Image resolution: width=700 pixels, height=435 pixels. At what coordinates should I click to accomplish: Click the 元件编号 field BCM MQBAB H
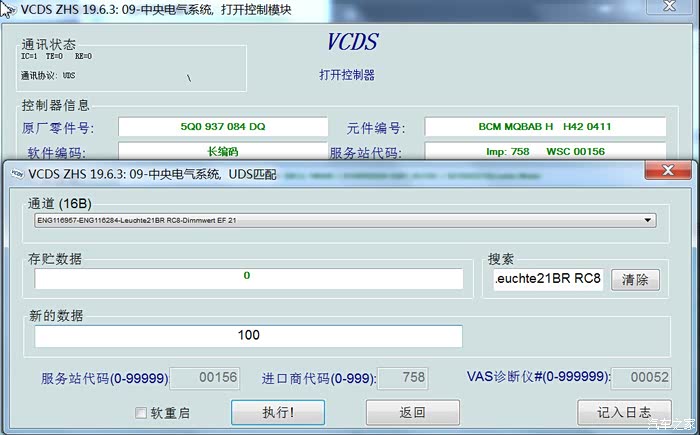click(x=544, y=127)
